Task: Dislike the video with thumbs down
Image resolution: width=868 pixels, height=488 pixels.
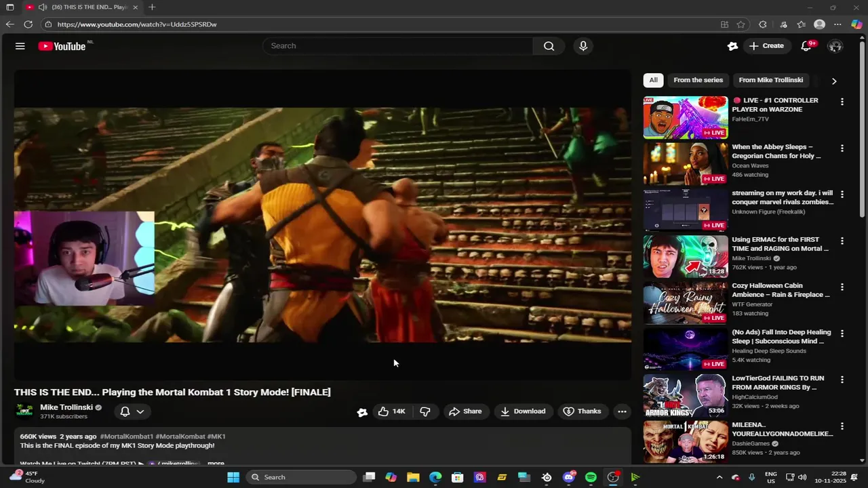Action: 425,411
